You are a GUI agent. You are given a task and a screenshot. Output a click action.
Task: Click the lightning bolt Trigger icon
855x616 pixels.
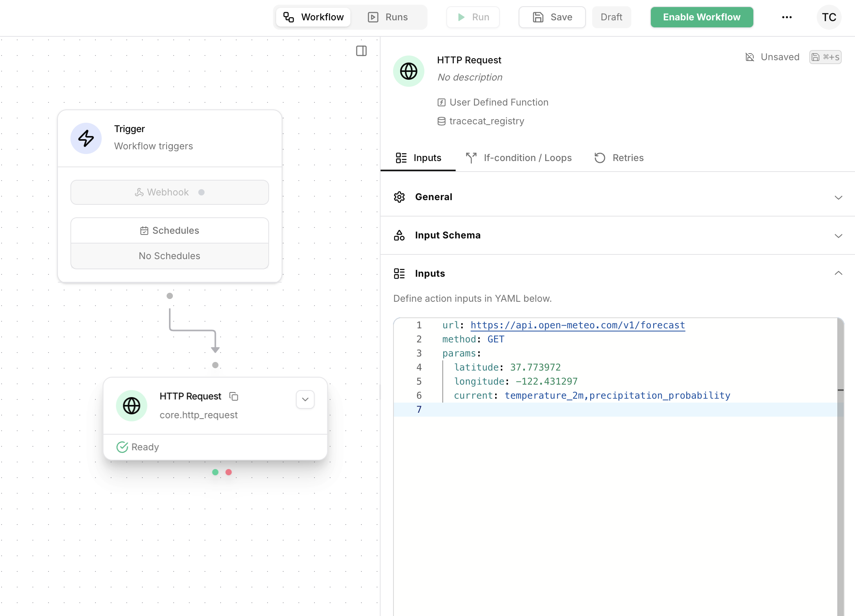click(86, 138)
